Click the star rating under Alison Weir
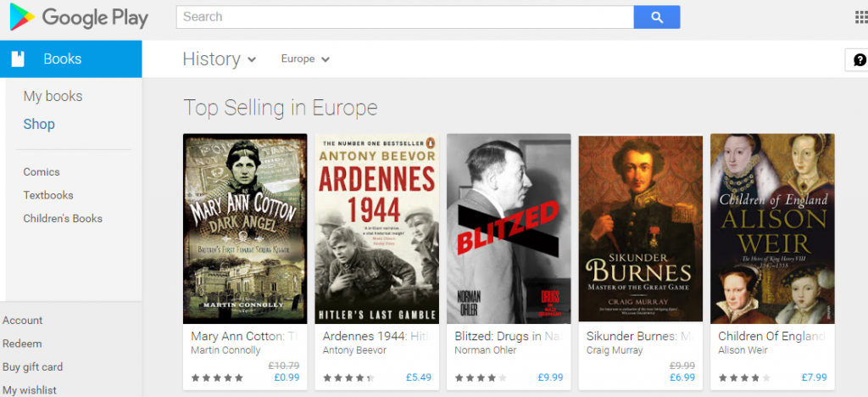868x397 pixels. [x=744, y=378]
